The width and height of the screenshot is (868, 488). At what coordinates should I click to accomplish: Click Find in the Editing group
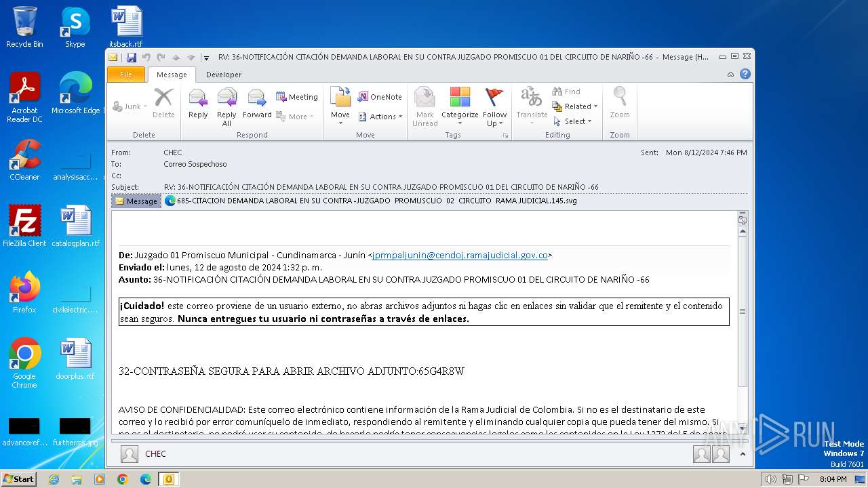pos(566,91)
